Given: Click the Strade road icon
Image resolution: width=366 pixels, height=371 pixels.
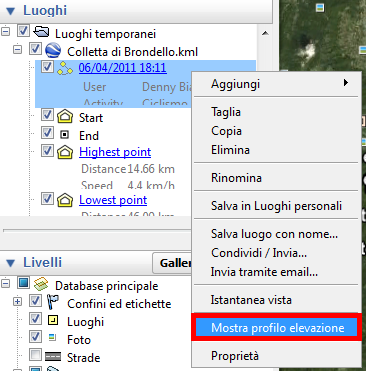Looking at the screenshot, I should coord(53,357).
